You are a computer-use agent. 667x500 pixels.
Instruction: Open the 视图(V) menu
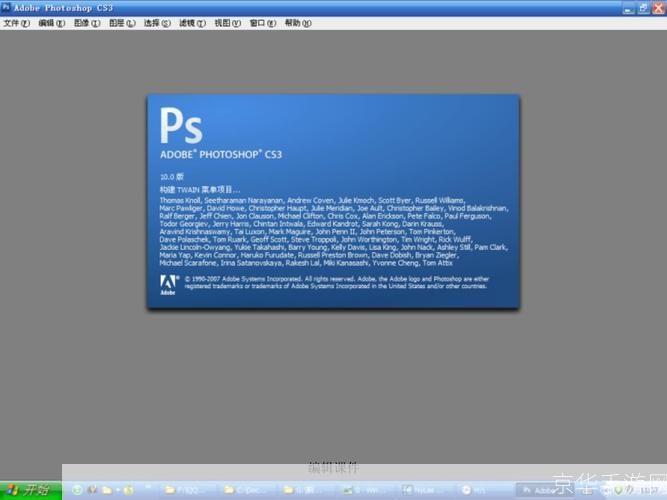(227, 23)
